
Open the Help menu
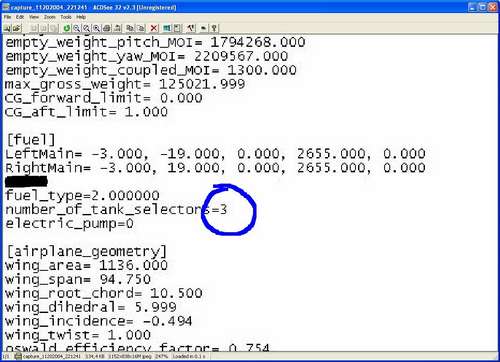coord(81,17)
